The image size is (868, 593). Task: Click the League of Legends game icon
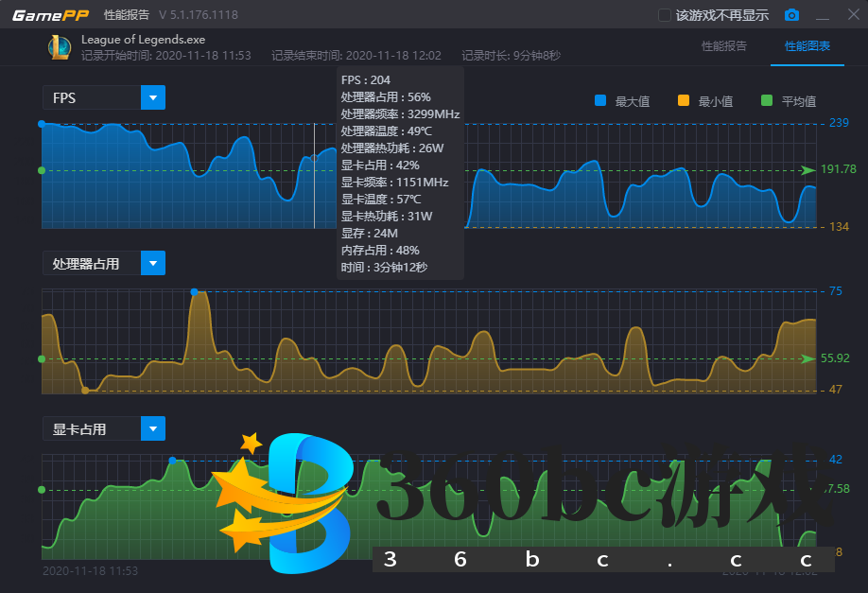pos(59,47)
